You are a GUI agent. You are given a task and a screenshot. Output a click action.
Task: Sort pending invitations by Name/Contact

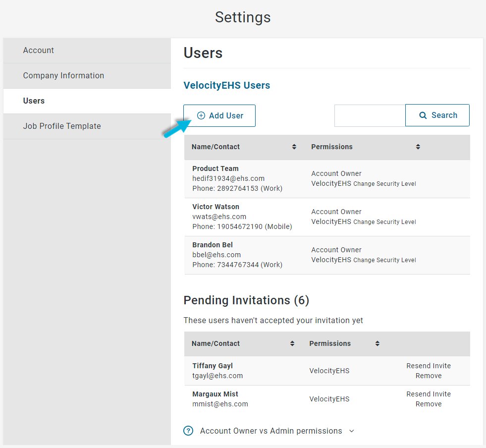click(x=292, y=344)
